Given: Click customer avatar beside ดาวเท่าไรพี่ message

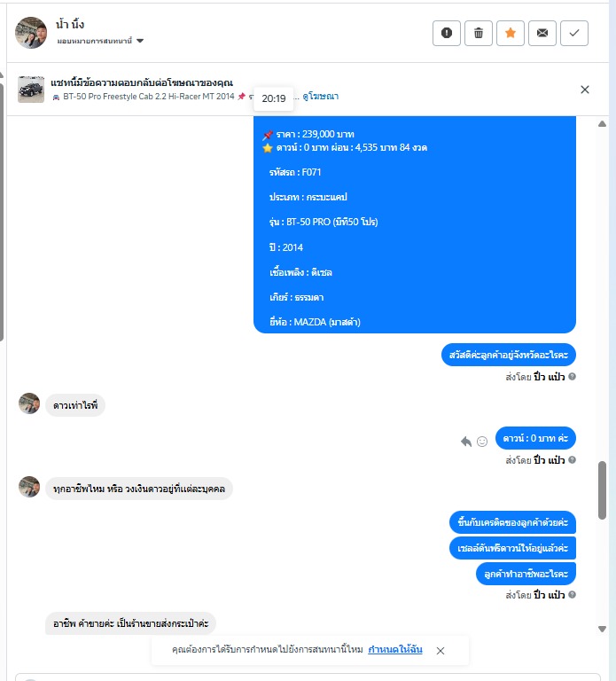Looking at the screenshot, I should pyautogui.click(x=29, y=403).
